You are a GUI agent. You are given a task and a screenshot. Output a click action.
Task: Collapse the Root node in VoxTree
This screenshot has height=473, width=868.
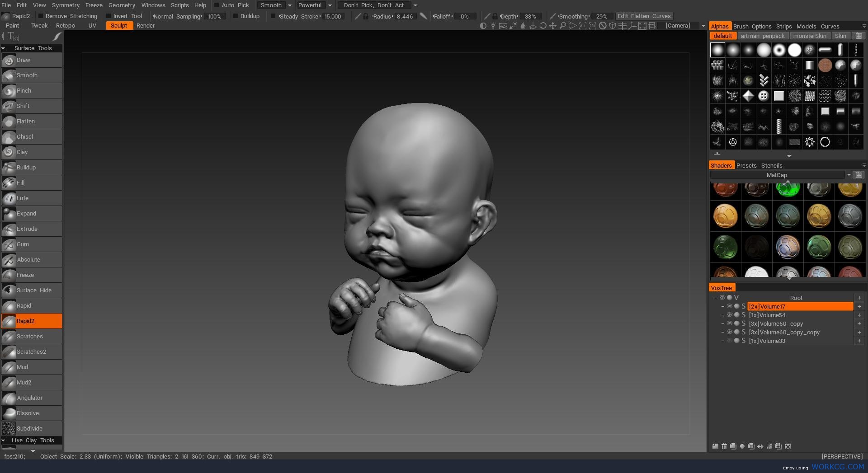point(715,298)
